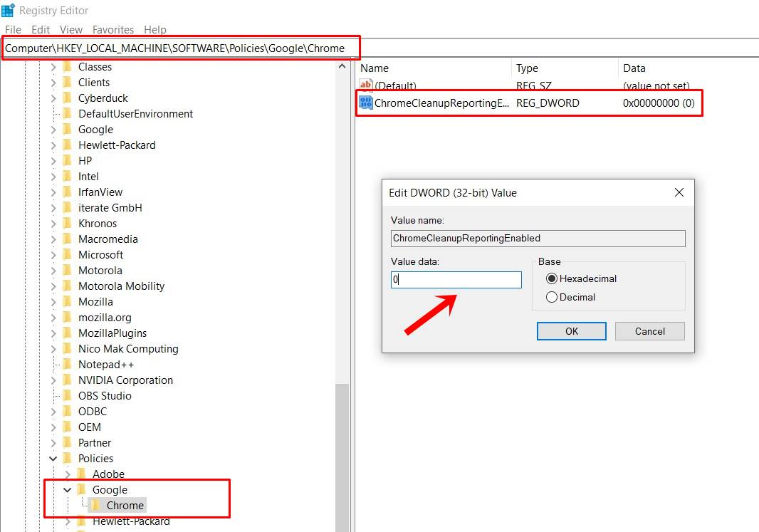
Task: Click the MozillaPlugins folder icon
Action: coord(67,333)
